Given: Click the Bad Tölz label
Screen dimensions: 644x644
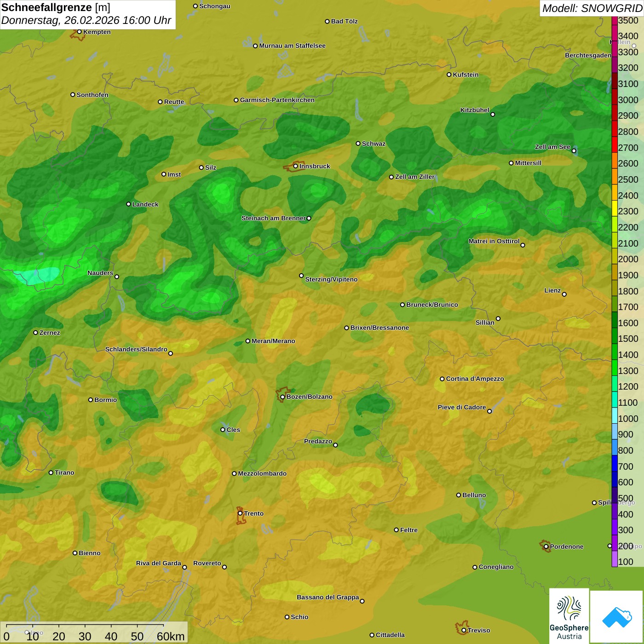Looking at the screenshot, I should pyautogui.click(x=344, y=21).
